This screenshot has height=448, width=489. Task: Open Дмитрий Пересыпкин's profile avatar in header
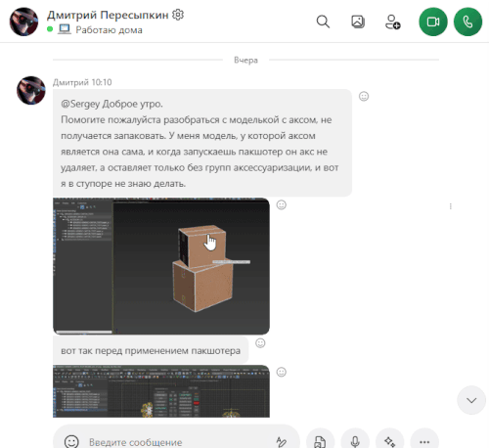tap(23, 22)
